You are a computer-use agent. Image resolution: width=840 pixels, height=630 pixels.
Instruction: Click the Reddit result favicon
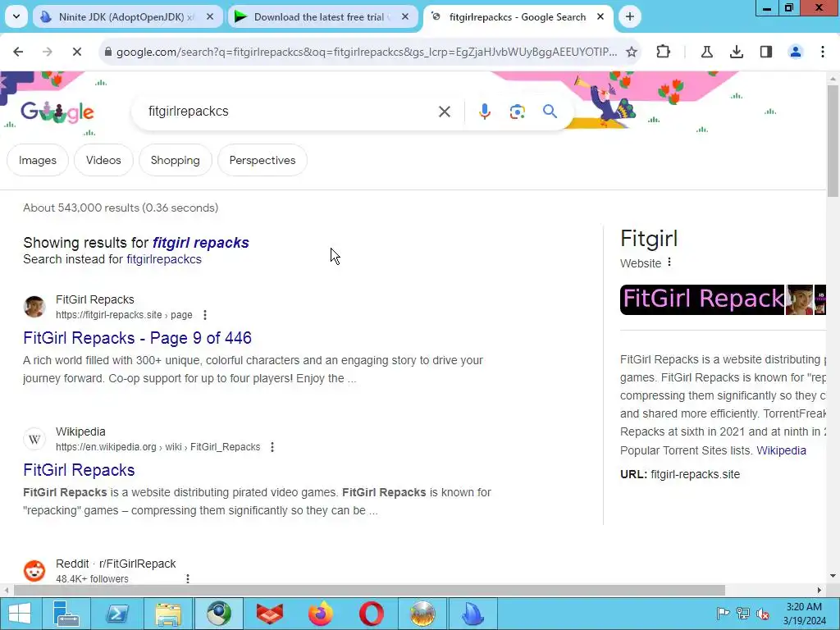coord(34,571)
